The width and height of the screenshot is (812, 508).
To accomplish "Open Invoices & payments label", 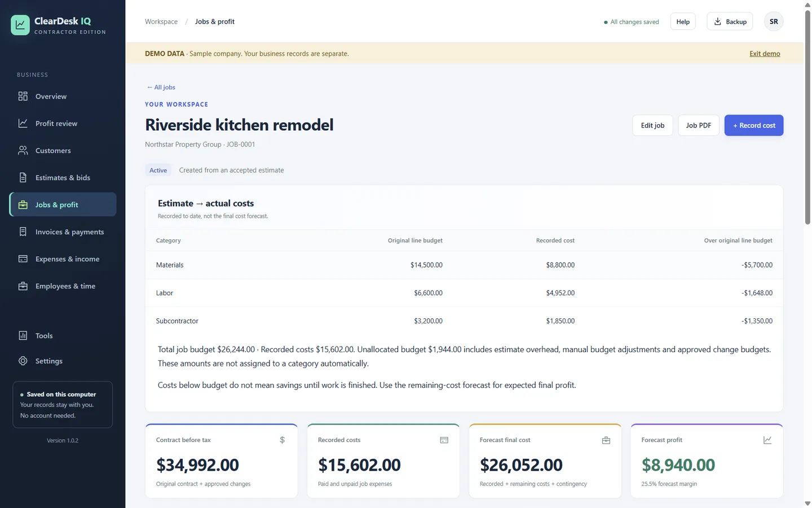I will [x=69, y=232].
